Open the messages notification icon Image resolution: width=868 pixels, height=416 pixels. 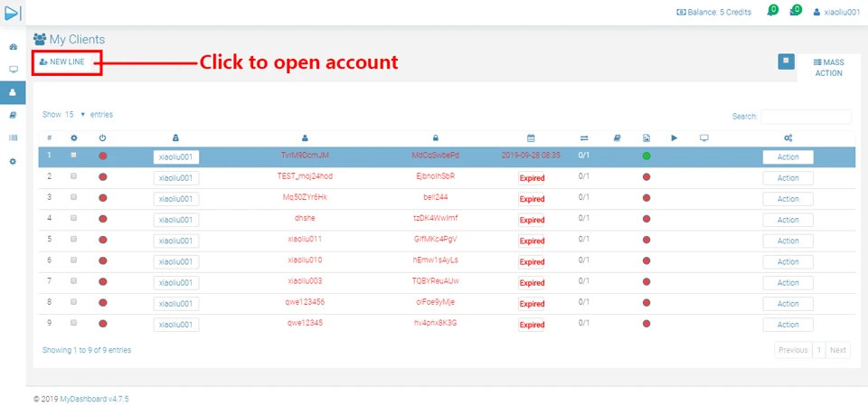[x=796, y=11]
